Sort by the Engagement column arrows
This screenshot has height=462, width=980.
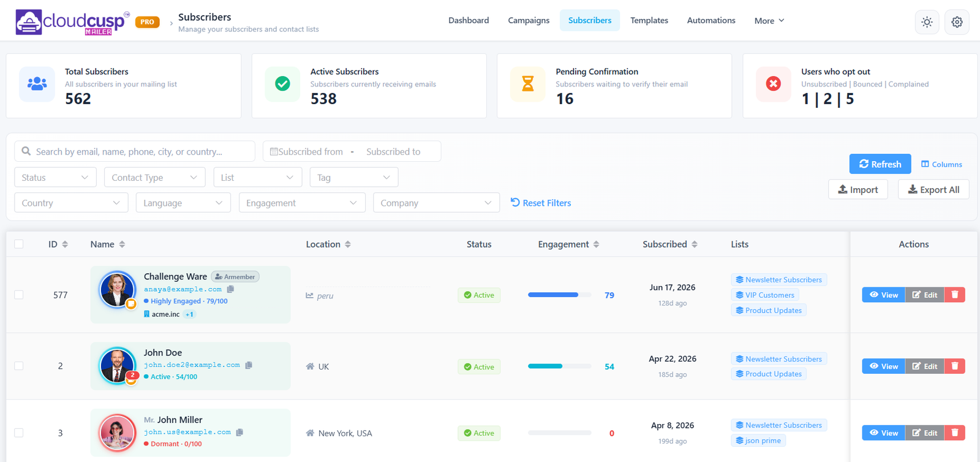596,244
